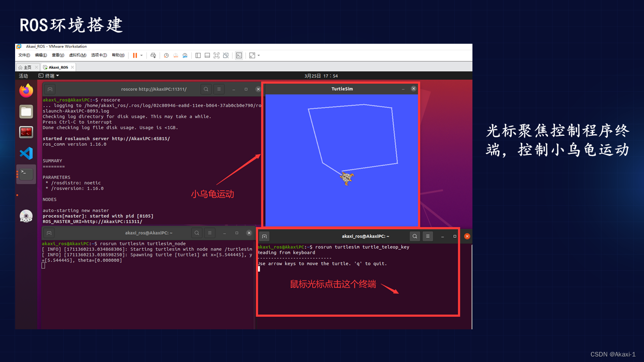Send Ctrl+Alt+Del to the guest OS
The height and width of the screenshot is (362, 644).
pos(153,55)
